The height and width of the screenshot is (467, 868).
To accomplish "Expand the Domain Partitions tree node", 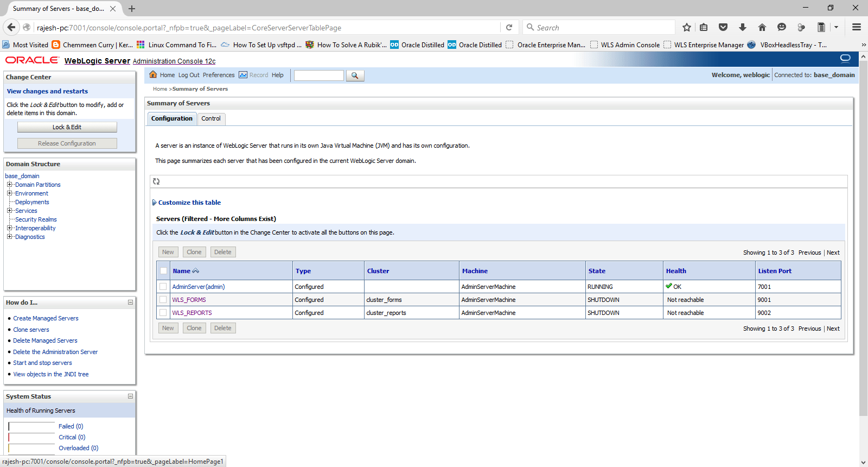I will coord(9,185).
